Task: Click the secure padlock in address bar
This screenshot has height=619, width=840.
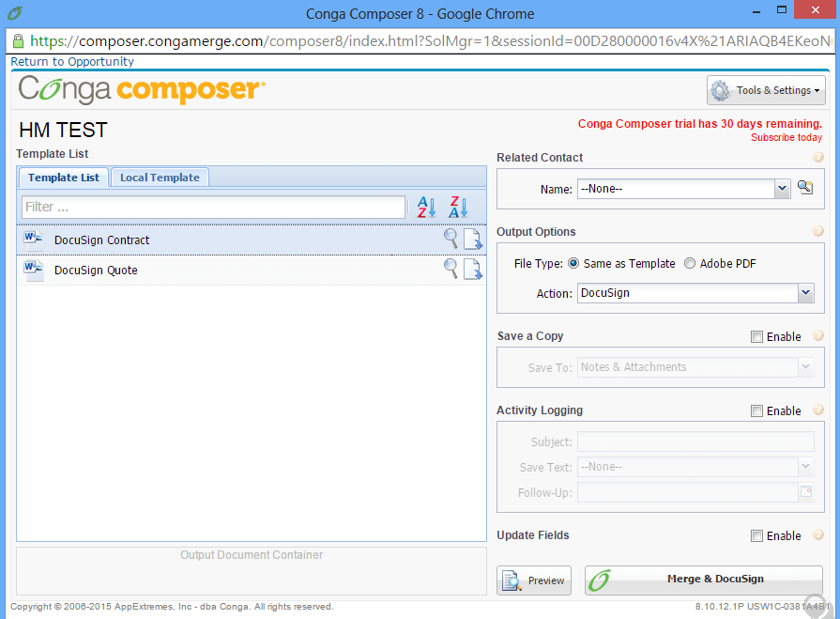Action: point(18,41)
